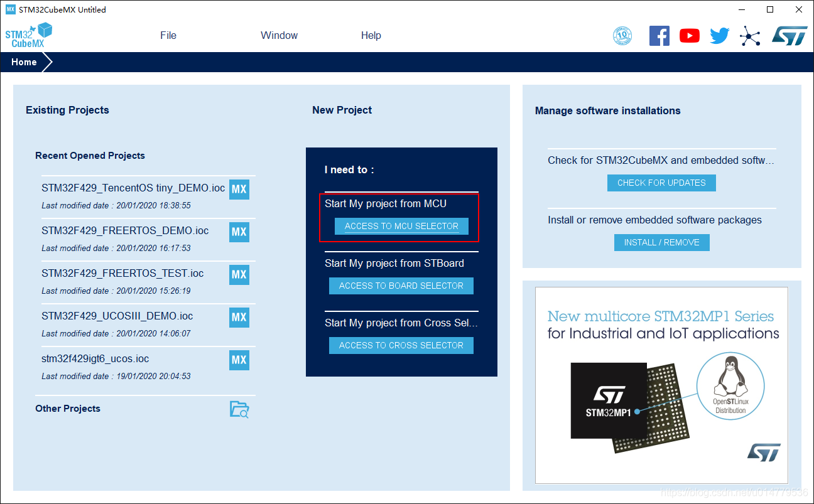
Task: Open the ST Facebook page icon
Action: click(x=659, y=36)
